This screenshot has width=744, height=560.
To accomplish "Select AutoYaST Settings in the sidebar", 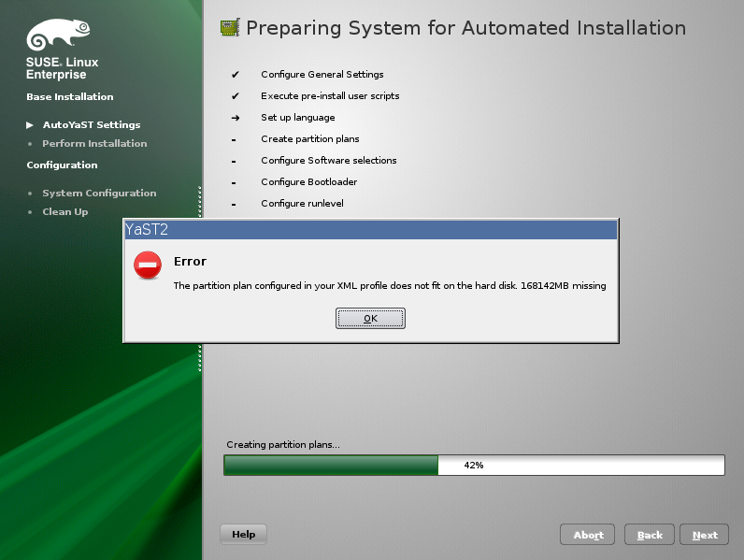I will [x=92, y=125].
